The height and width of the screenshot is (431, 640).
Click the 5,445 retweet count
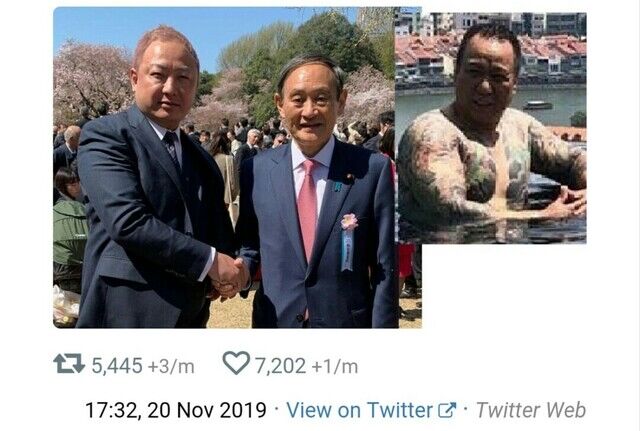(117, 366)
